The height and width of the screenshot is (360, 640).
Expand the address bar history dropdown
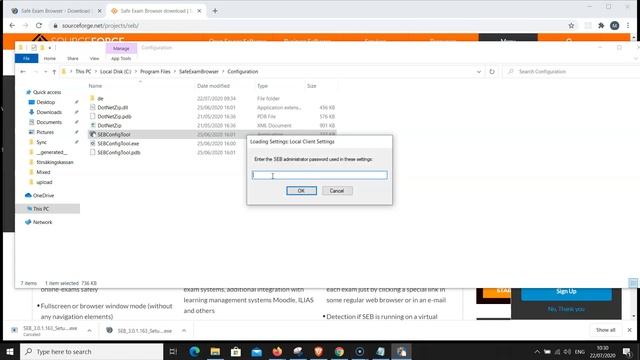point(479,71)
